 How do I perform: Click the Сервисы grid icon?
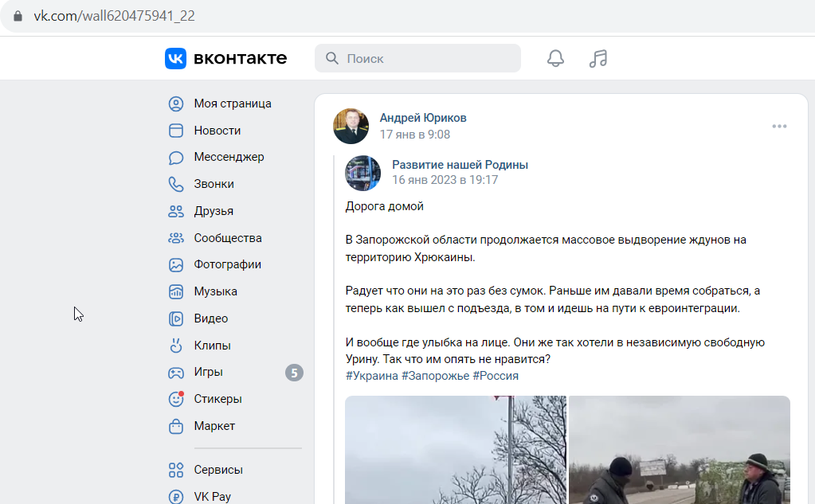(x=176, y=470)
